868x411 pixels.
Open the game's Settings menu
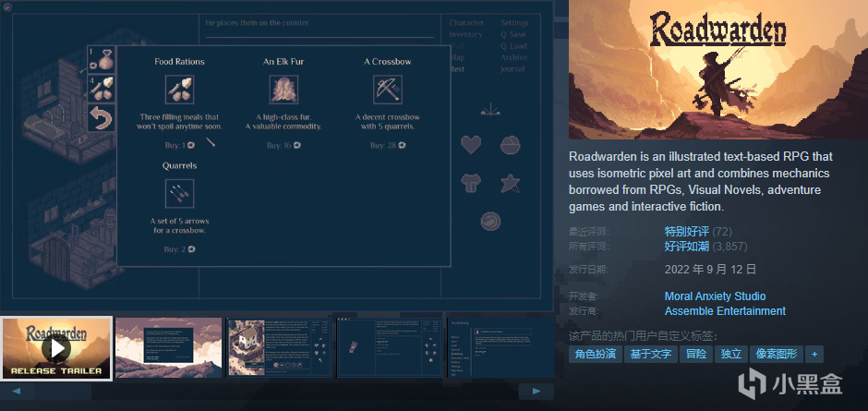pos(514,23)
